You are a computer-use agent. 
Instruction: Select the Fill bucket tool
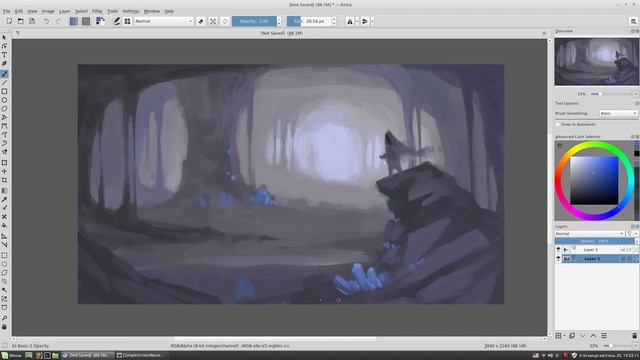click(x=4, y=226)
